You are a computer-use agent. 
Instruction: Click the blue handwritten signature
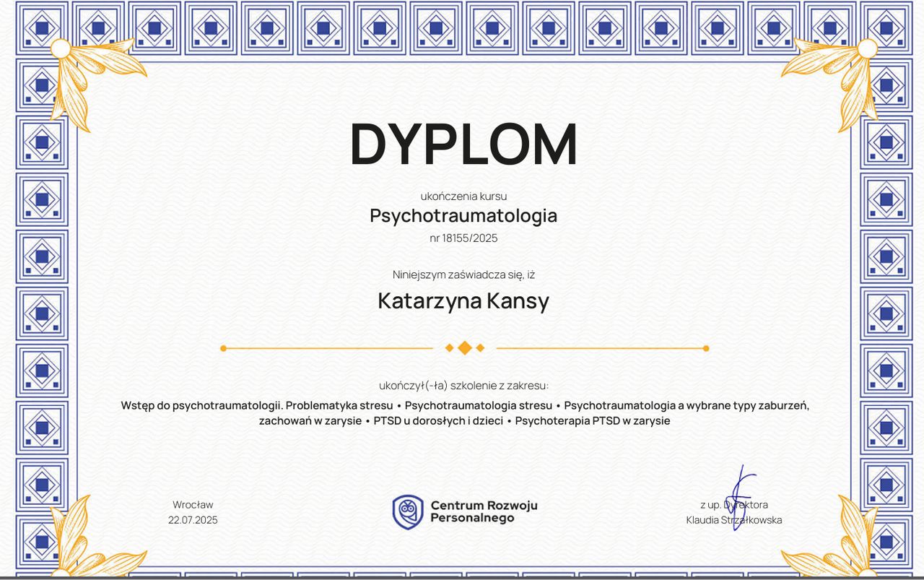[740, 497]
